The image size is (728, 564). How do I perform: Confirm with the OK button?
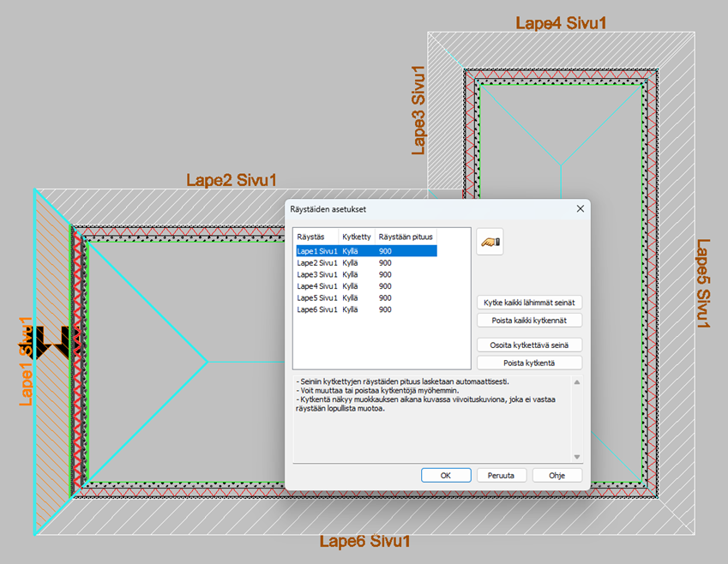coord(445,475)
